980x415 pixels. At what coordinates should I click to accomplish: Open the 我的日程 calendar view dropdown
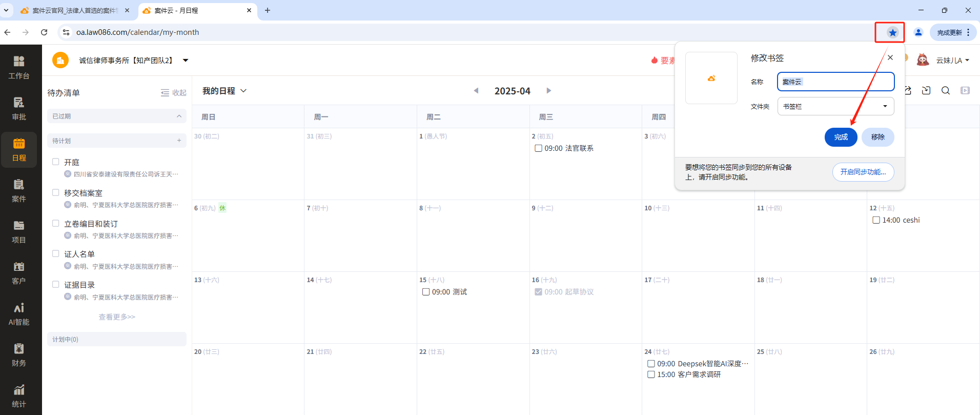tap(224, 91)
